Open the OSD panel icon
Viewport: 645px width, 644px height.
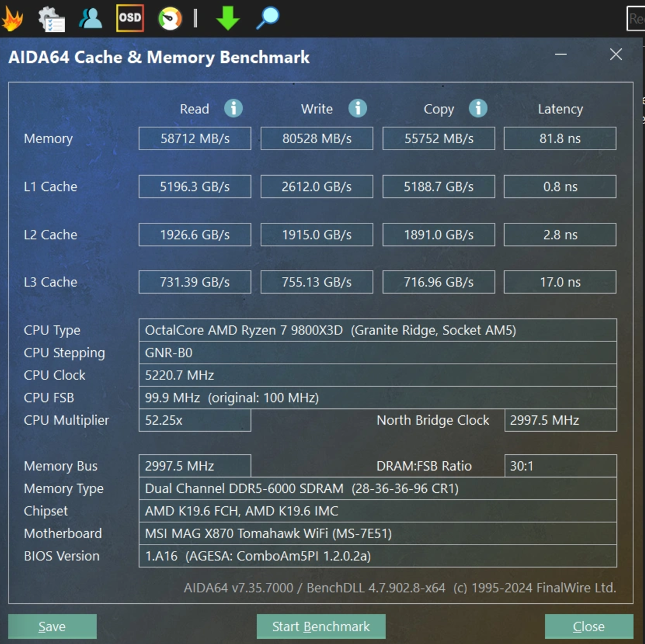point(130,18)
